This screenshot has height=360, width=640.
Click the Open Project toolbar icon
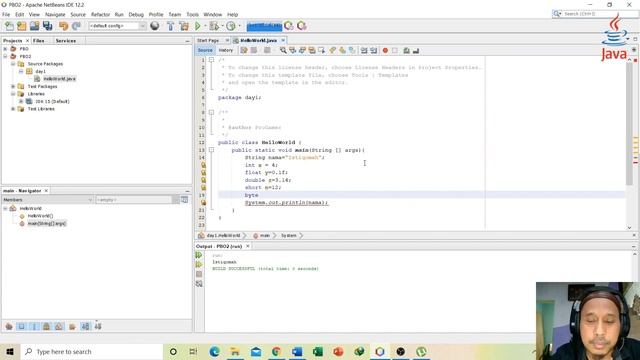(35, 26)
